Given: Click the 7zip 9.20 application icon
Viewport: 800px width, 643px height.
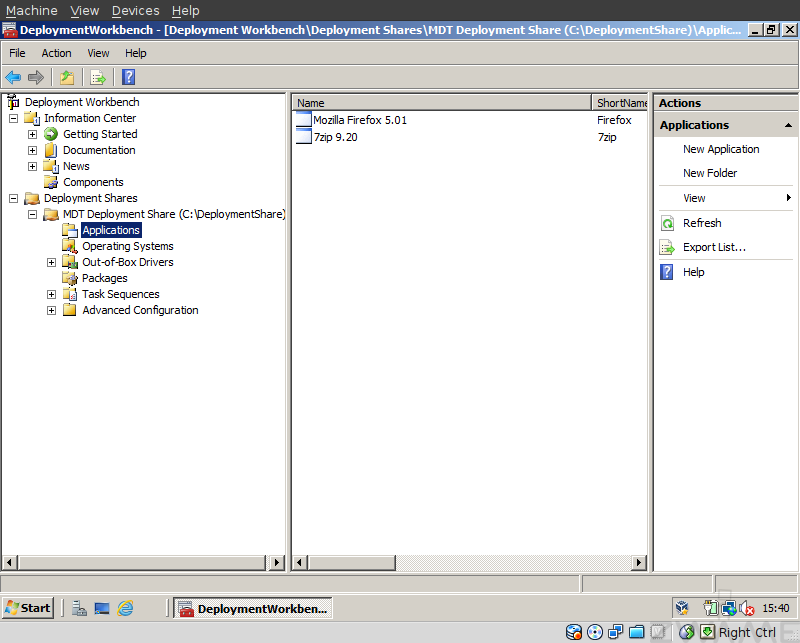Looking at the screenshot, I should [304, 137].
